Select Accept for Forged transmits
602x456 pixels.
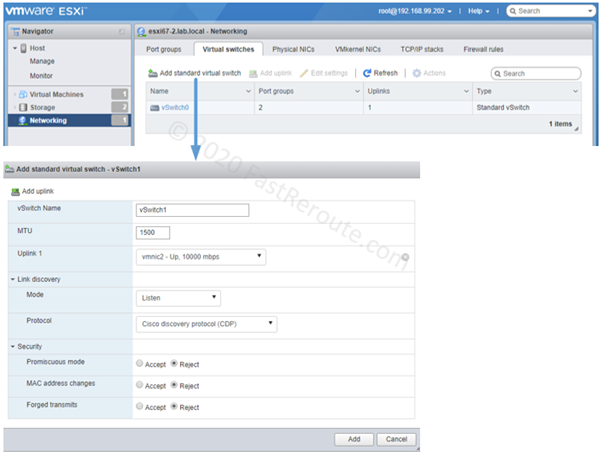coord(139,406)
